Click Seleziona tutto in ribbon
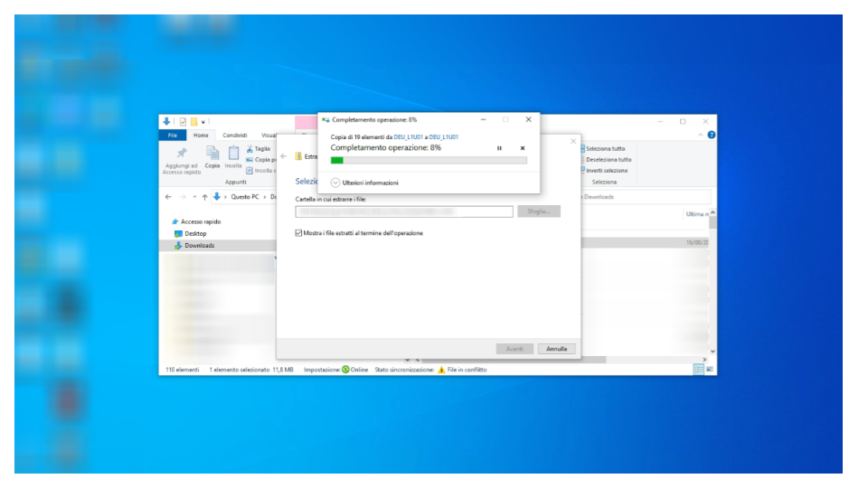The width and height of the screenshot is (868, 488). [603, 149]
